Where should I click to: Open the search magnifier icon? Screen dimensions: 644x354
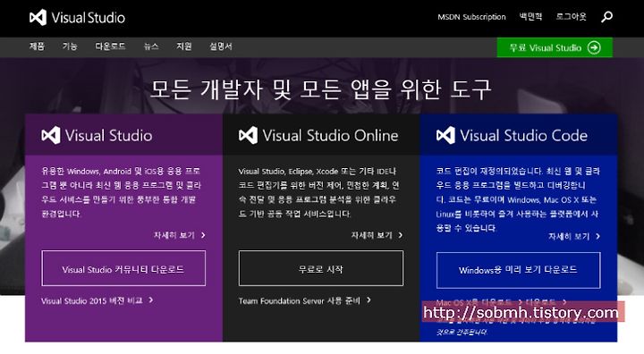pyautogui.click(x=606, y=17)
